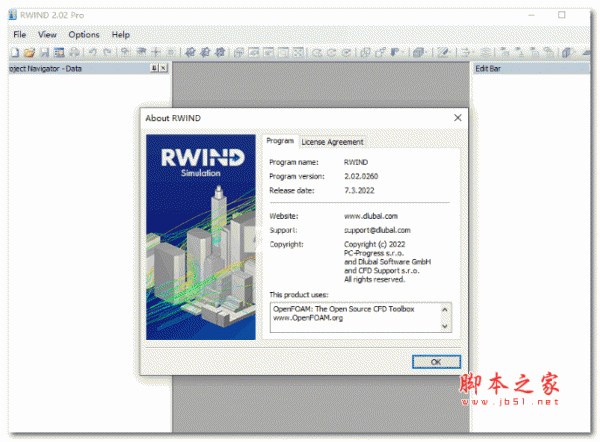The image size is (600, 442).
Task: Print using the printer toolbar icon
Action: point(74,52)
